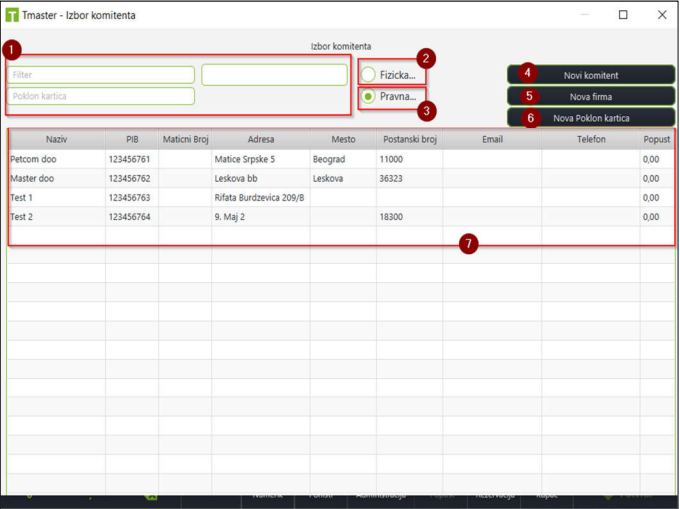Select the Test 2 row
Image resolution: width=680 pixels, height=509 pixels.
[341, 217]
